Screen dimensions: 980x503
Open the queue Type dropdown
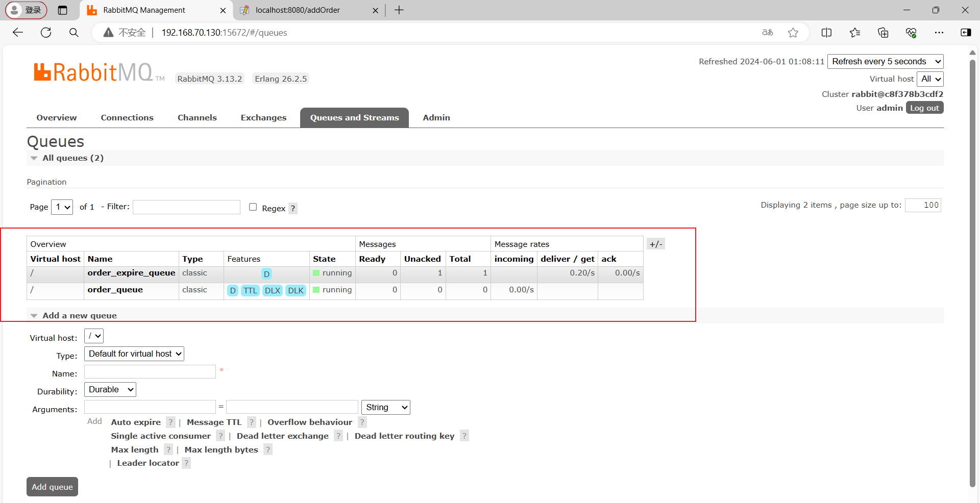coord(134,354)
